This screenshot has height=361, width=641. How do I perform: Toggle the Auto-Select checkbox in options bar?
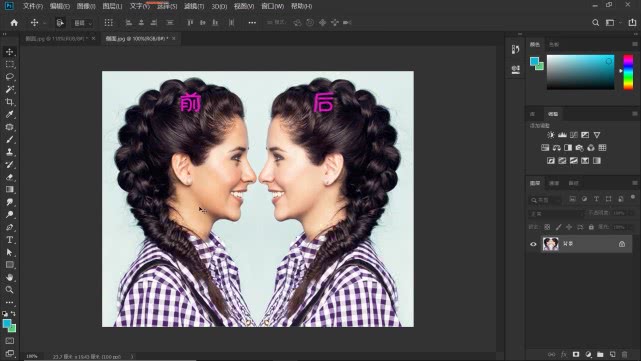tap(60, 22)
